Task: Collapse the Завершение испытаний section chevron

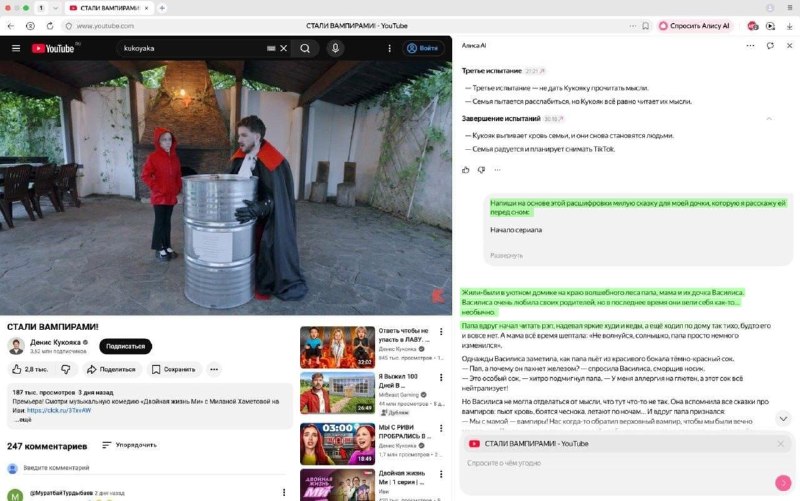Action: click(x=769, y=119)
